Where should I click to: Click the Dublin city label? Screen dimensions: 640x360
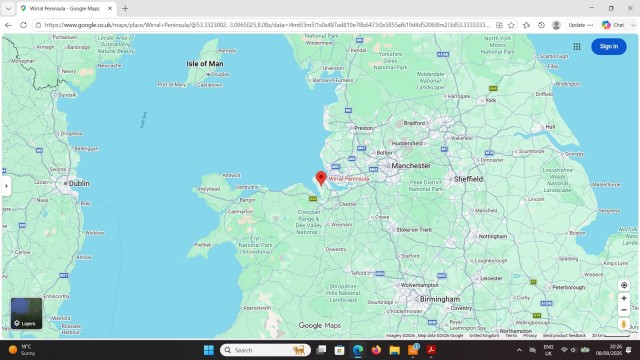pyautogui.click(x=79, y=183)
